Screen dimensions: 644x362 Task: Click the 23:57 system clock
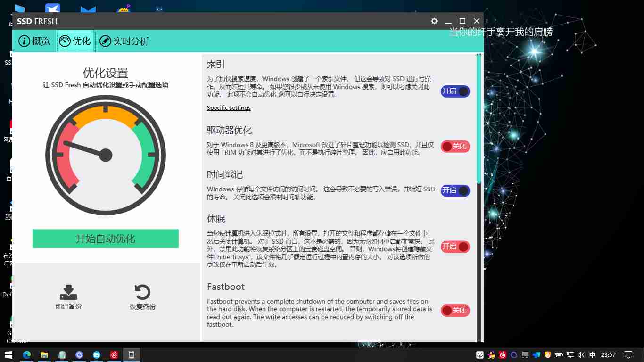(608, 355)
